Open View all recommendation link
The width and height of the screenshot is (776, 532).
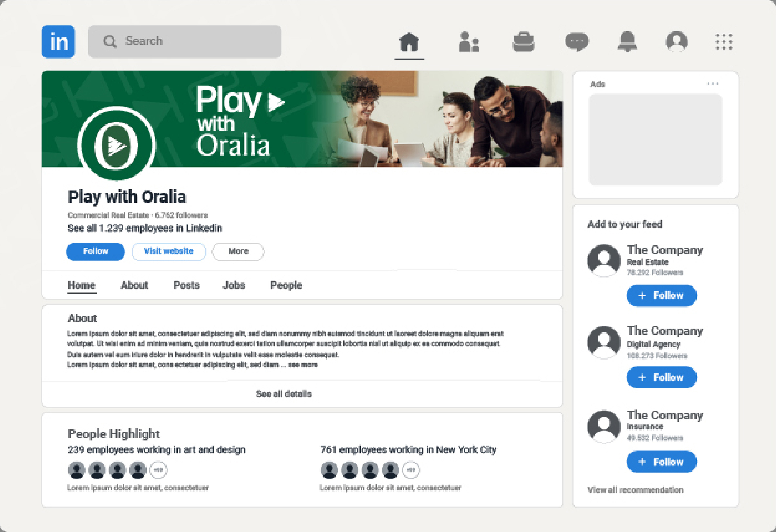[635, 490]
